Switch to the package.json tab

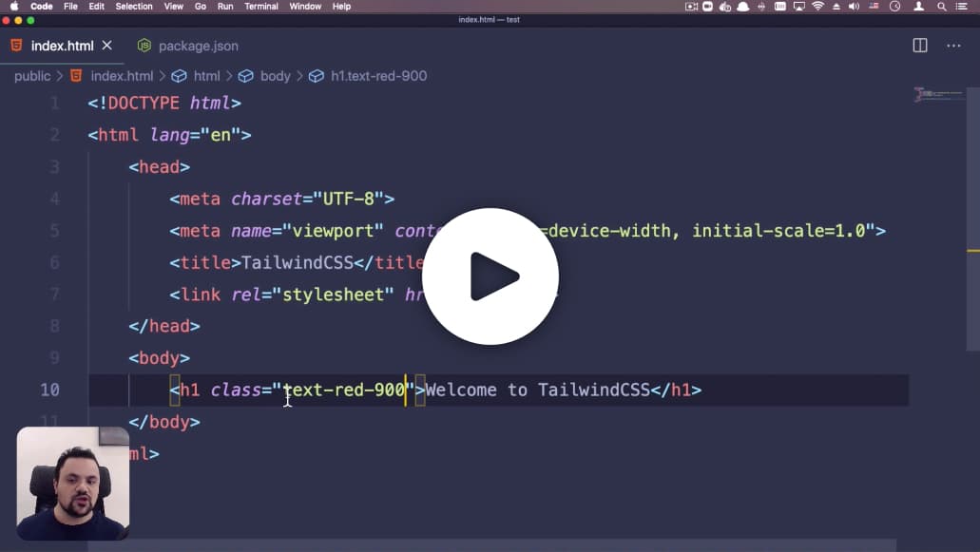pos(188,46)
